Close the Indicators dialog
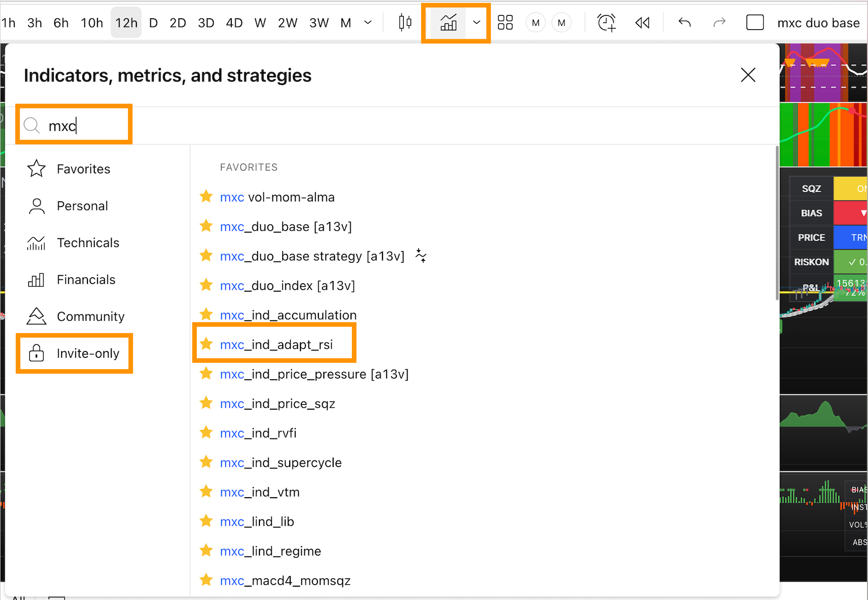 click(x=748, y=75)
